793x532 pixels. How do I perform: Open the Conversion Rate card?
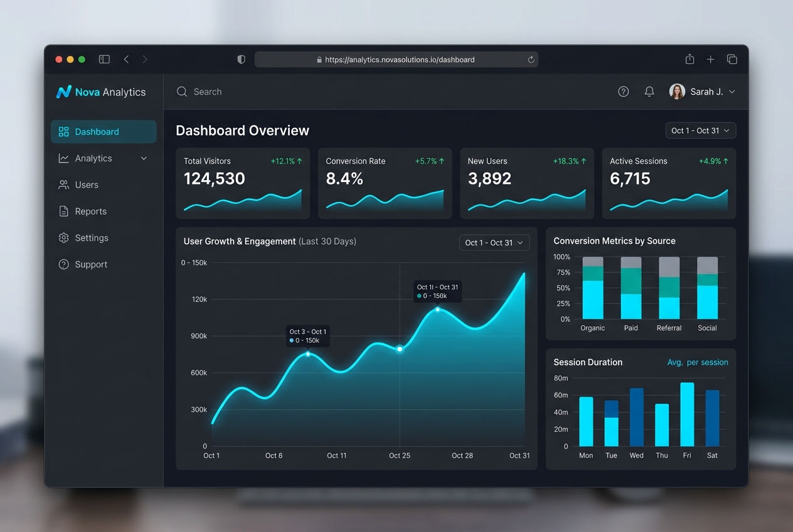coord(385,183)
